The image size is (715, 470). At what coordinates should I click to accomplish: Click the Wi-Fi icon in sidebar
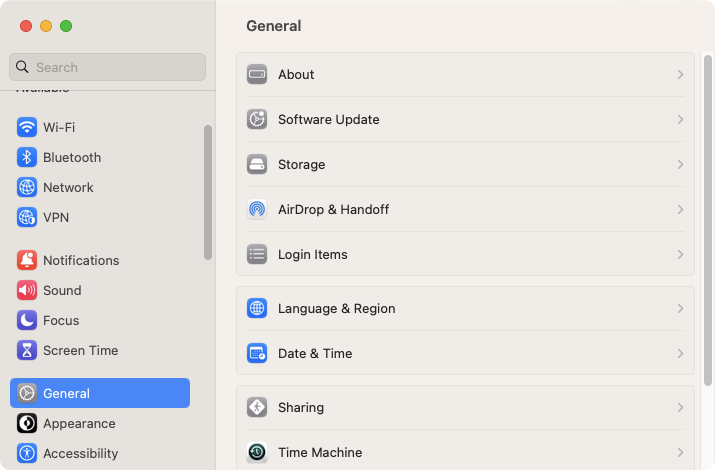pyautogui.click(x=27, y=127)
